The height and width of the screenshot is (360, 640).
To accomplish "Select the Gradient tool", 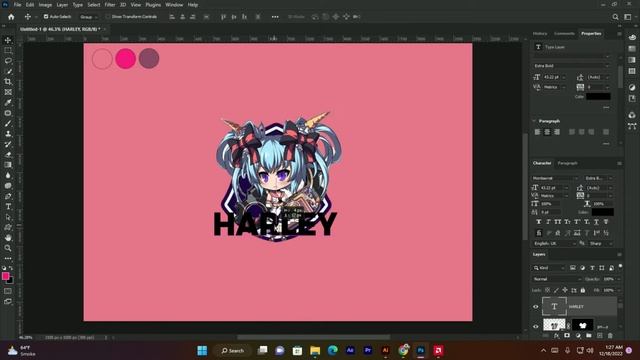I will 8,165.
